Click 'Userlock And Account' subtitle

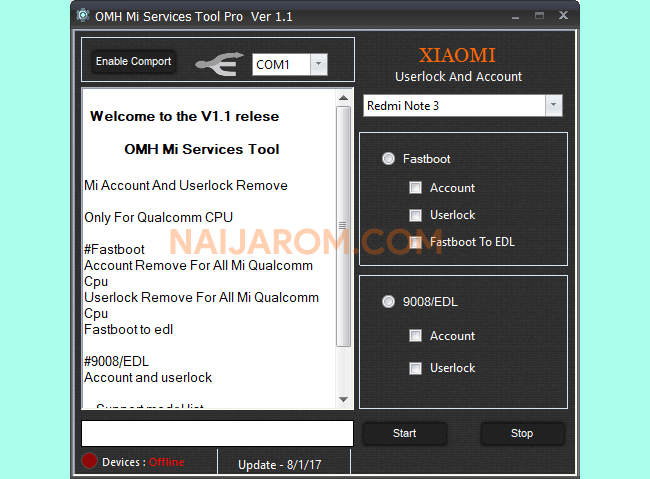point(458,77)
